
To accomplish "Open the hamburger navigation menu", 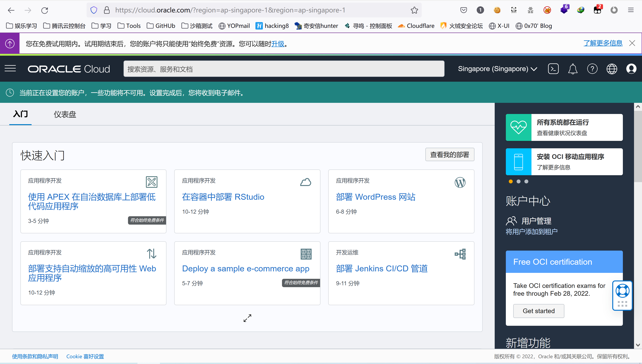I will tap(10, 68).
